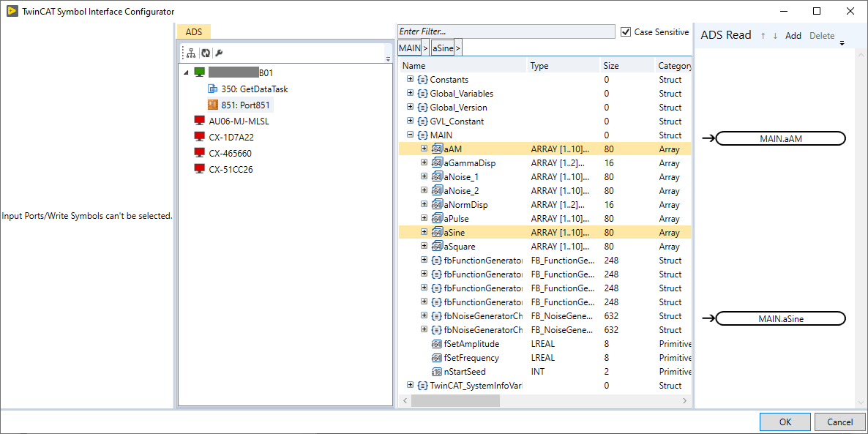Click the LREAL icon beside fSetFrequency
This screenshot has height=434, width=868.
[437, 358]
